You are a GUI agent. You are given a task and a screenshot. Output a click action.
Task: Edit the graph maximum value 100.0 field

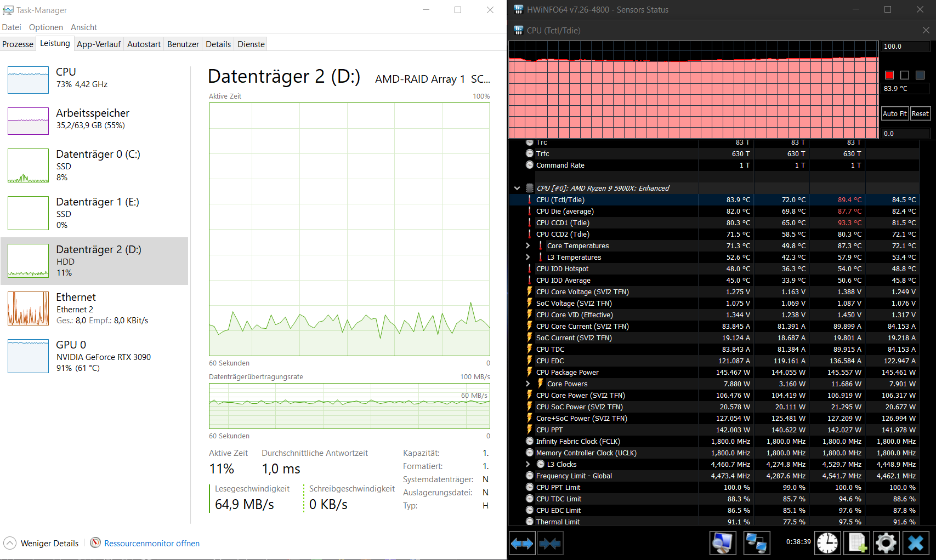pos(905,47)
